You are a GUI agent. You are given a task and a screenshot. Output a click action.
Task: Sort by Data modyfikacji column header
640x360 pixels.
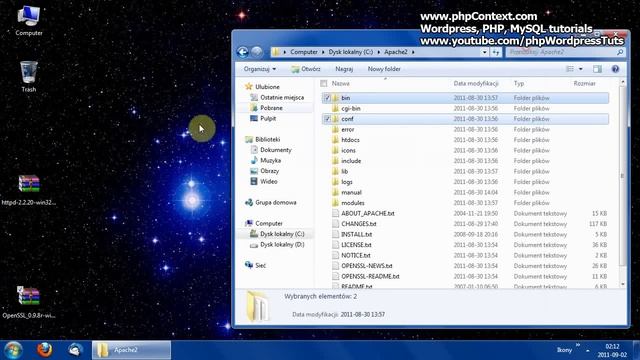tap(476, 83)
